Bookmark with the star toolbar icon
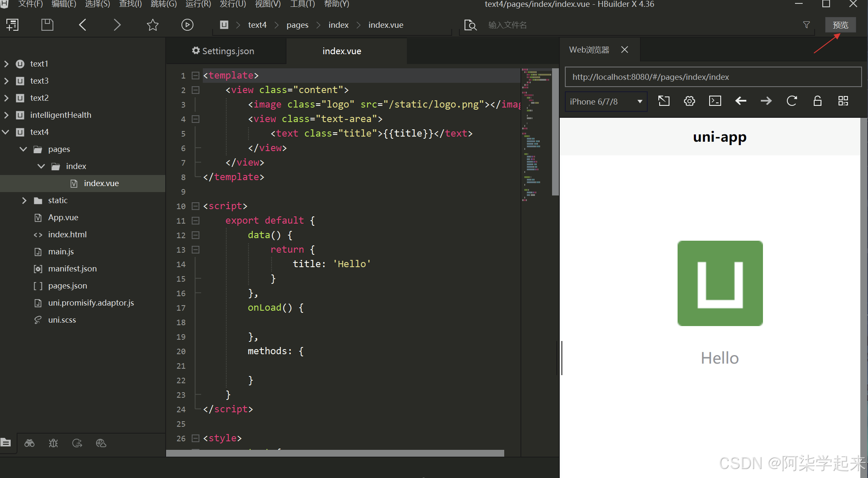This screenshot has width=868, height=478. pos(152,25)
